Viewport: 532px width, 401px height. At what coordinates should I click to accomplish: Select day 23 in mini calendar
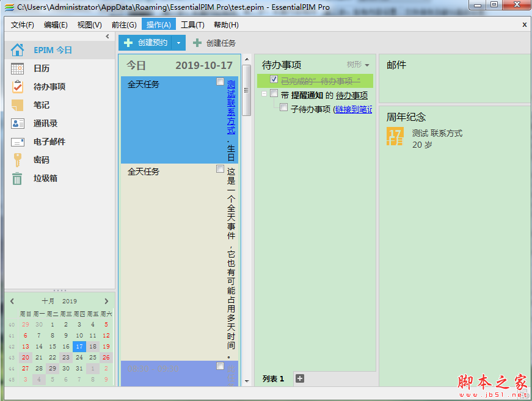tap(66, 357)
